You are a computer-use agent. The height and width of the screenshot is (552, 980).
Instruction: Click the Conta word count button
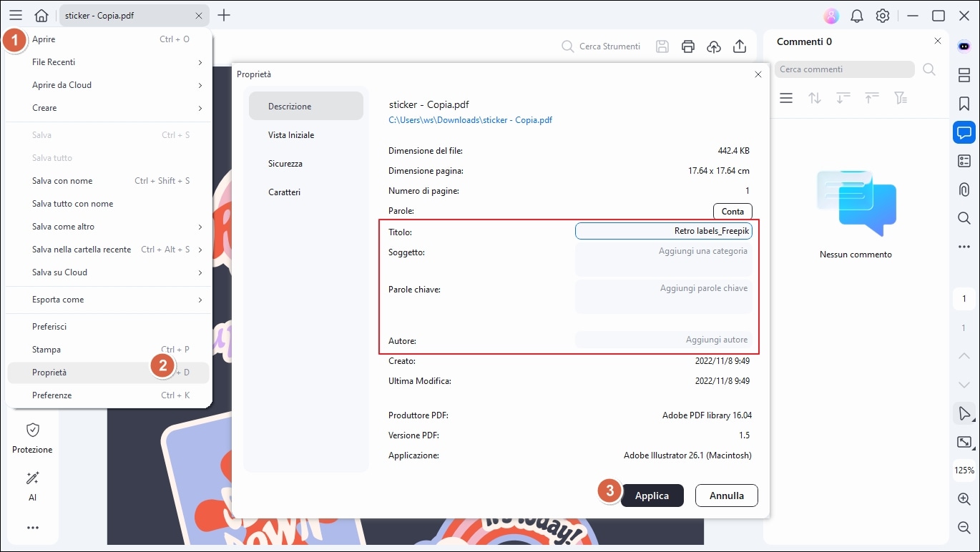point(732,212)
